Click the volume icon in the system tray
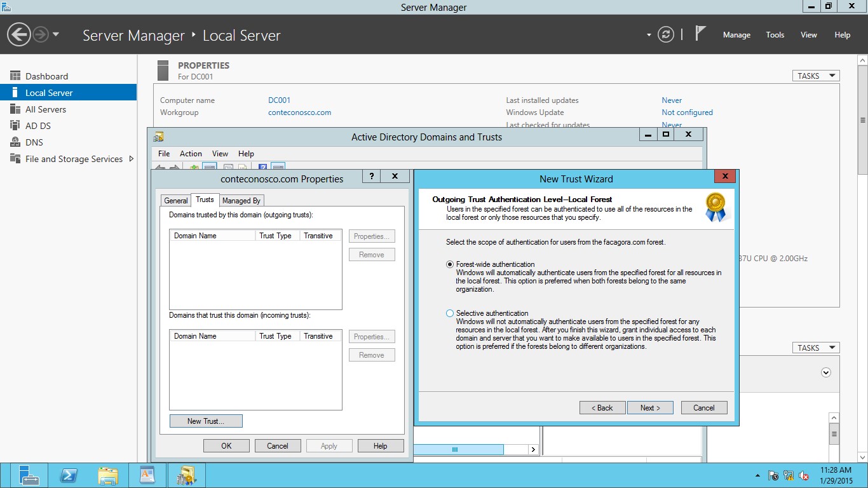 click(803, 475)
